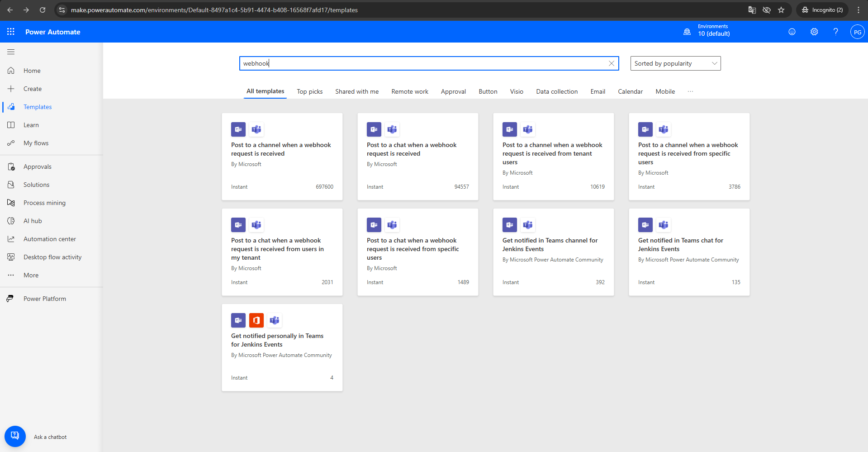
Task: Open Process mining in sidebar
Action: point(44,203)
